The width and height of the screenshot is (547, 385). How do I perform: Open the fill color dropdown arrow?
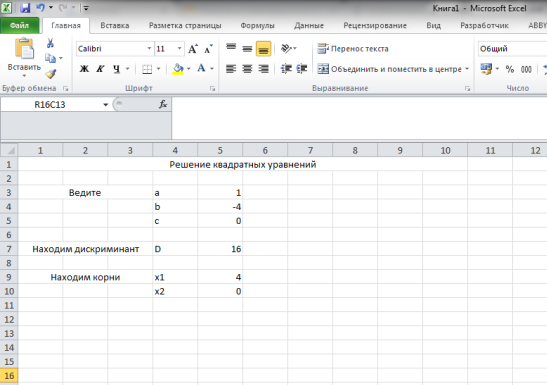pyautogui.click(x=188, y=69)
